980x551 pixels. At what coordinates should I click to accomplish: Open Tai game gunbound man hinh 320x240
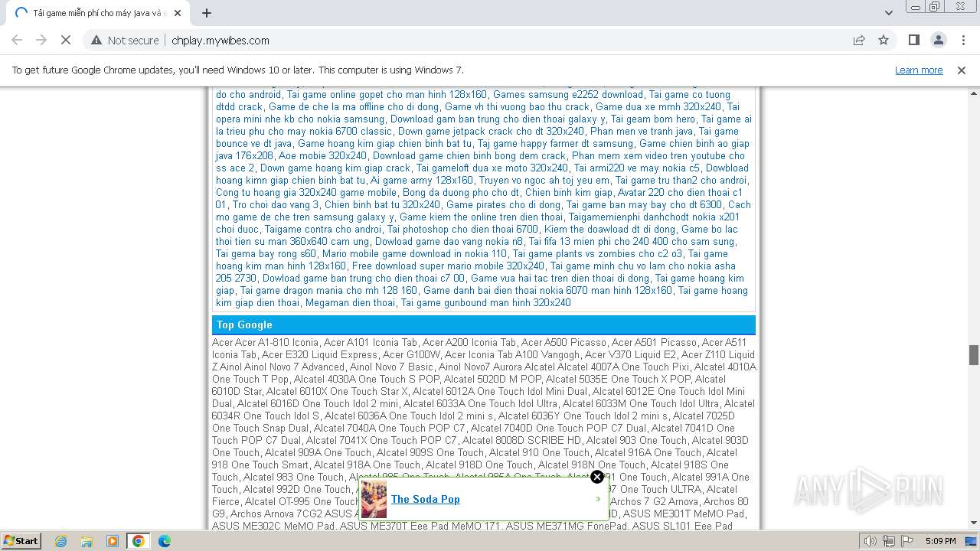coord(486,302)
